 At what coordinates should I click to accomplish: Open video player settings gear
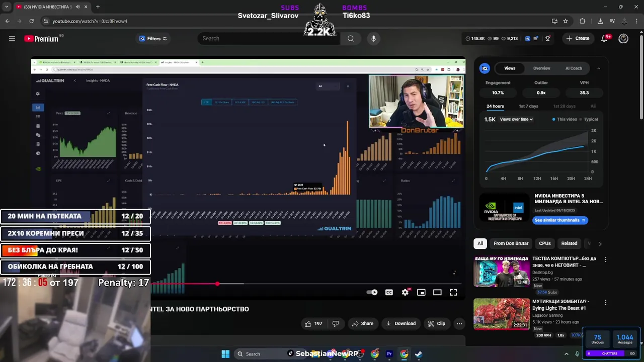(405, 292)
